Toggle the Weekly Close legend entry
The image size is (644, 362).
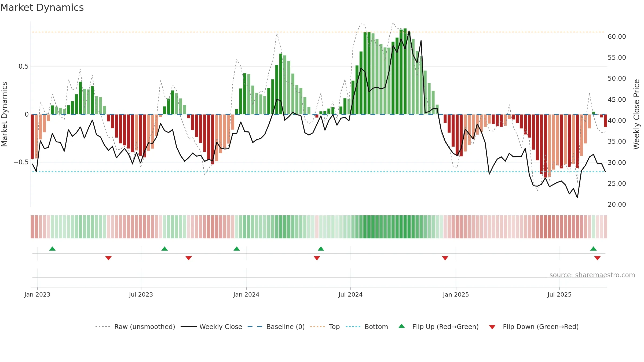coord(211,327)
